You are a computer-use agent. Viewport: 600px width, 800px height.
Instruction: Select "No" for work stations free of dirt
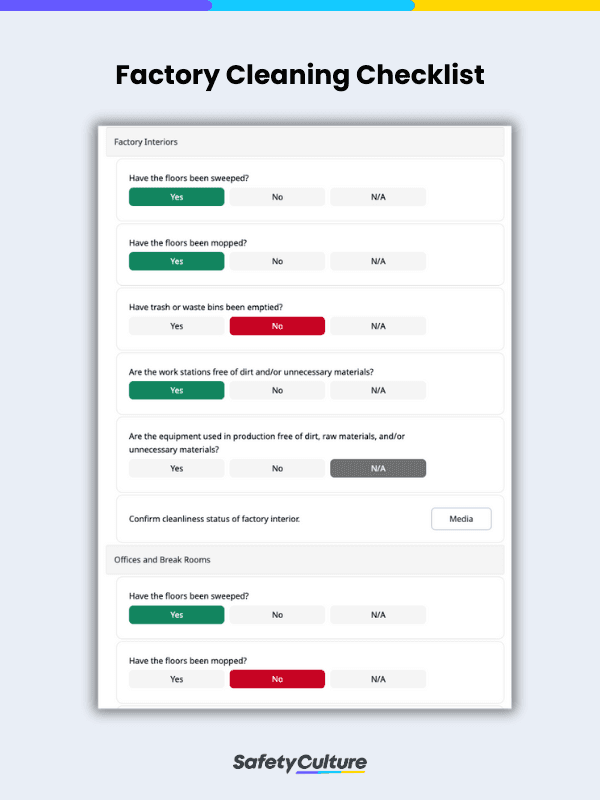click(276, 390)
